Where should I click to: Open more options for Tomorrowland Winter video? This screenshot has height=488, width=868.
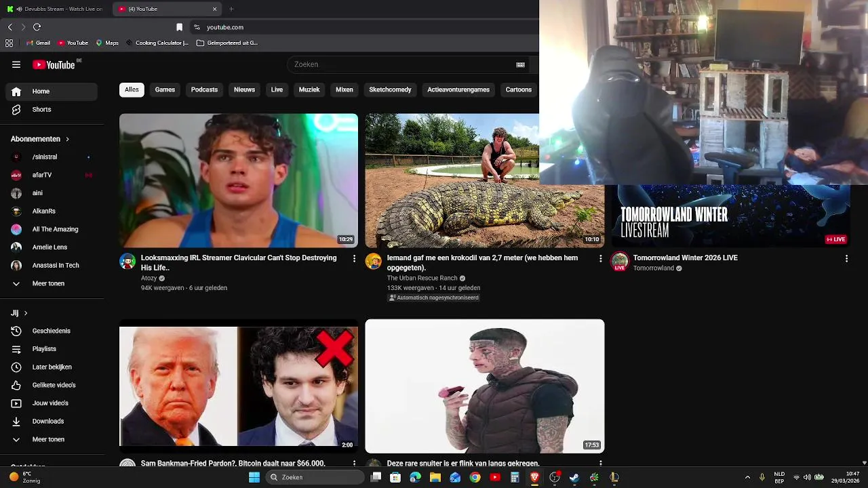846,258
